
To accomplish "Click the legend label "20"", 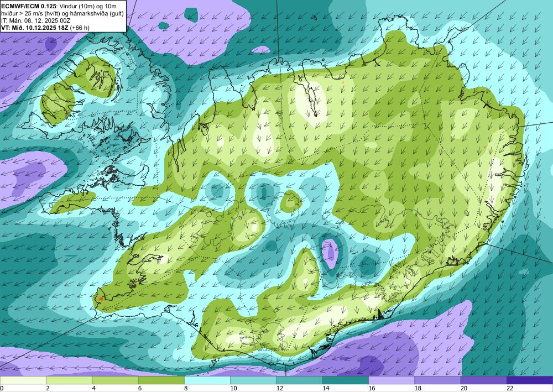I will click(x=464, y=388).
